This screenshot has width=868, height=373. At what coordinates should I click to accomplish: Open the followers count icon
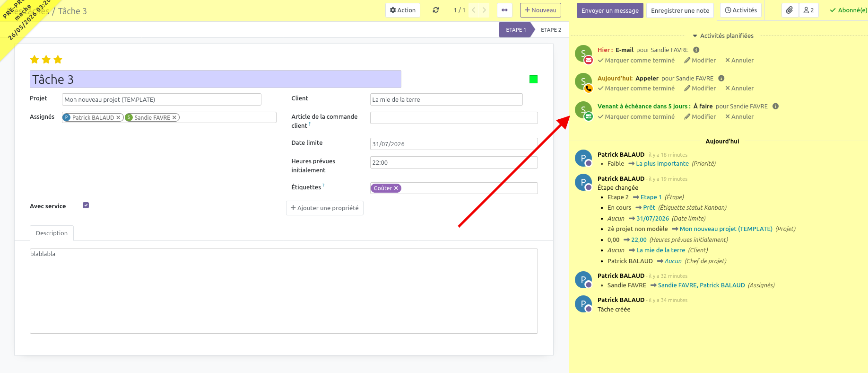(x=808, y=10)
